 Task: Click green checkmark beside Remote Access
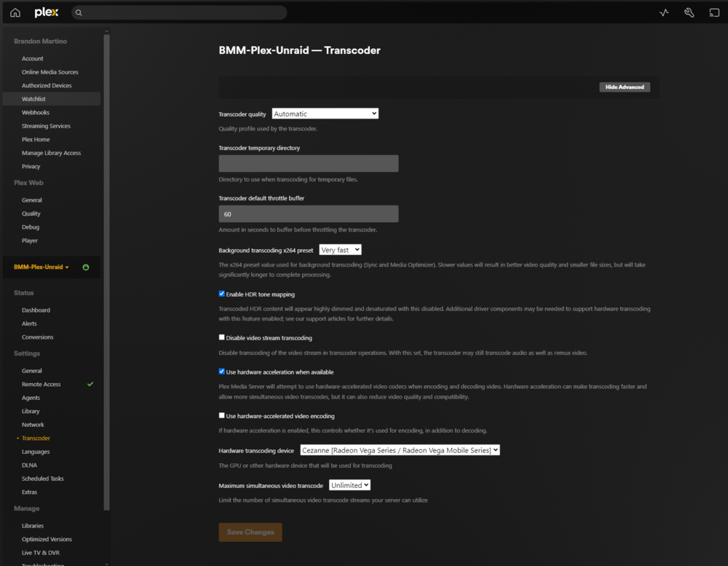point(90,385)
